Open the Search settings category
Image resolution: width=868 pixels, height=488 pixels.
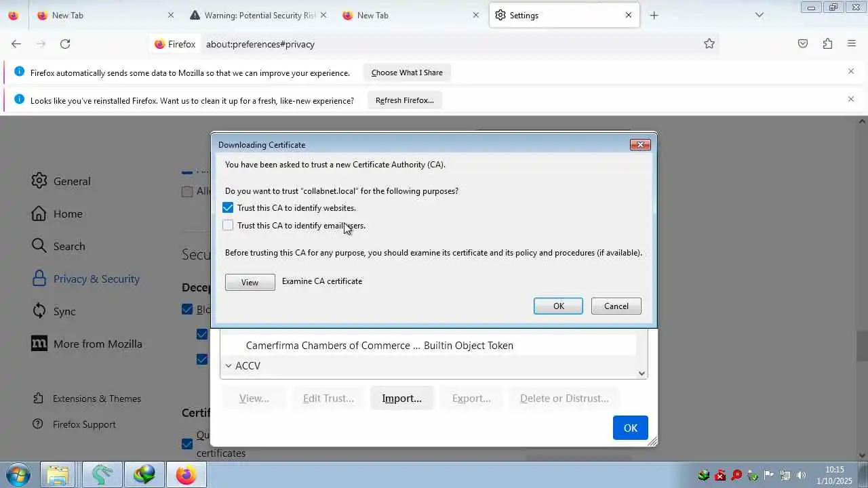click(x=58, y=246)
